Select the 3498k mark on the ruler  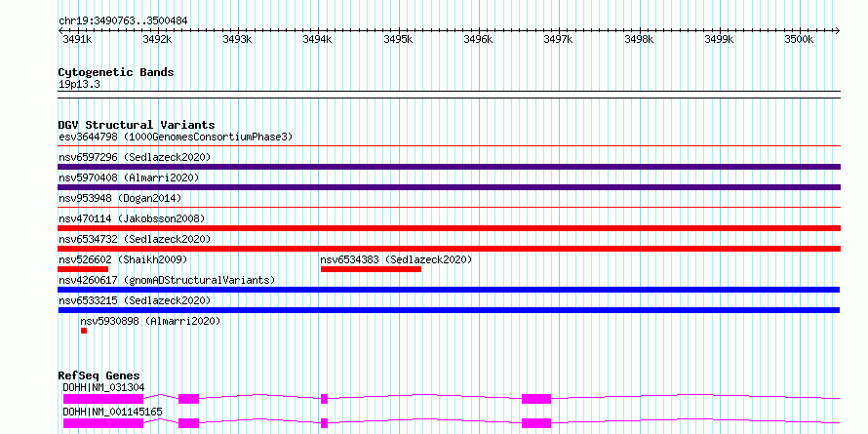pos(640,39)
